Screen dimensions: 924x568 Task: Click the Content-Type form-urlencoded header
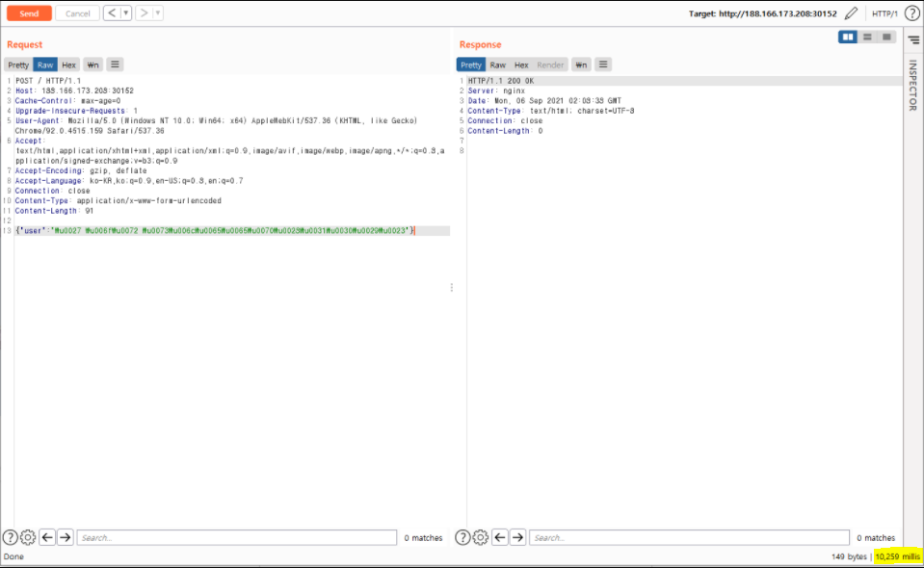coord(118,200)
